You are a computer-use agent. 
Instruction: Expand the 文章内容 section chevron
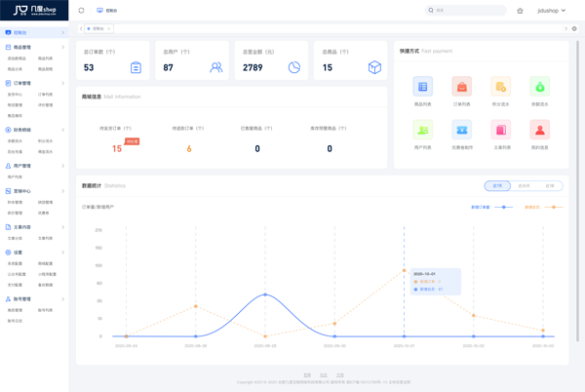coord(62,227)
